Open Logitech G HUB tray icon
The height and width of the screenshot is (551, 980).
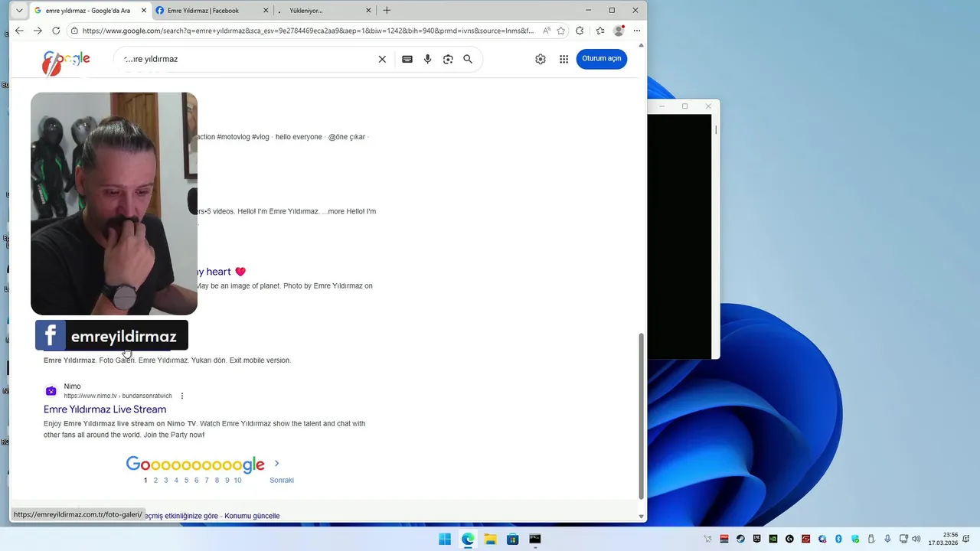coord(789,539)
